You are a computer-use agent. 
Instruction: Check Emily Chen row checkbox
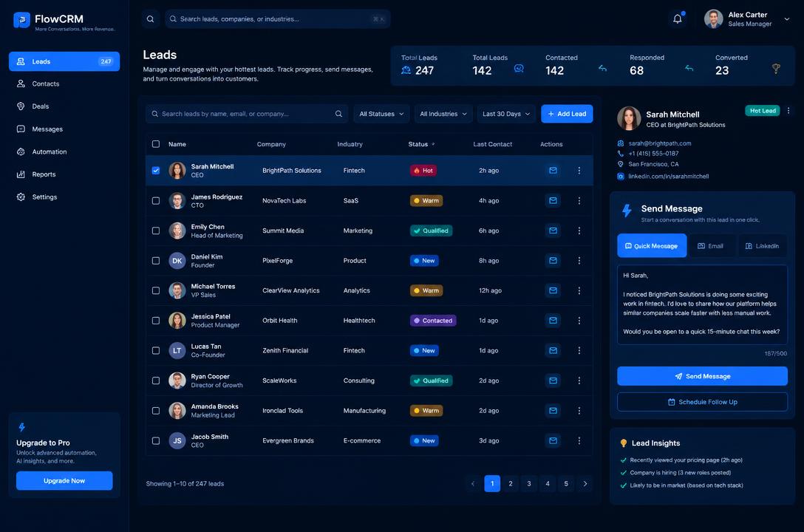point(156,231)
